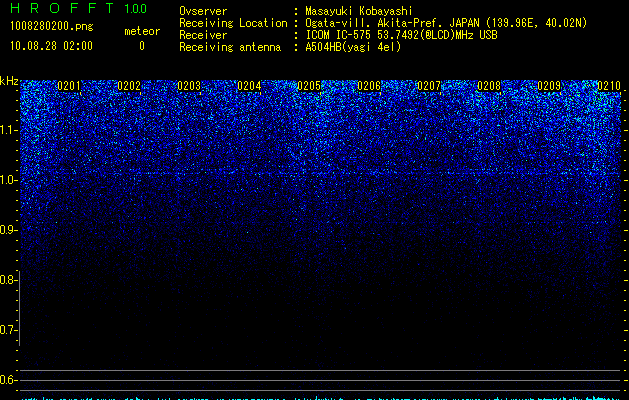
Task: Click the 0206 time marker
Action: click(x=369, y=86)
